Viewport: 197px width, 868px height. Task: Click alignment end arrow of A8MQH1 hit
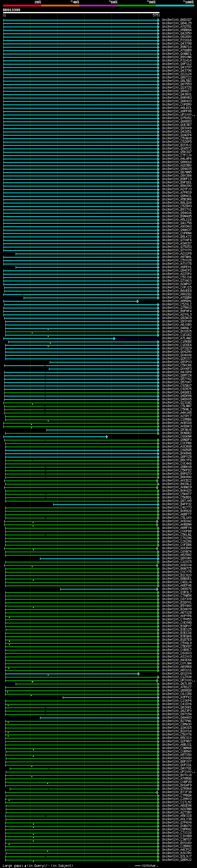pyautogui.click(x=138, y=301)
